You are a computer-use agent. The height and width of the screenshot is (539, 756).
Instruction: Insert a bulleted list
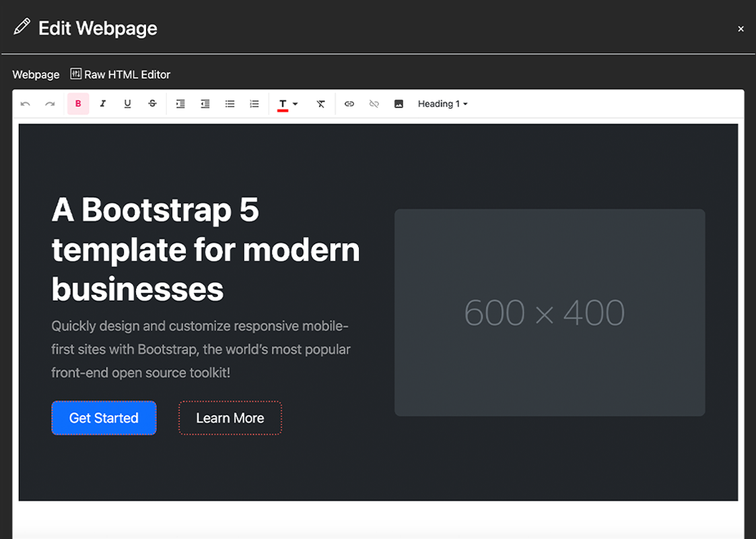[230, 104]
